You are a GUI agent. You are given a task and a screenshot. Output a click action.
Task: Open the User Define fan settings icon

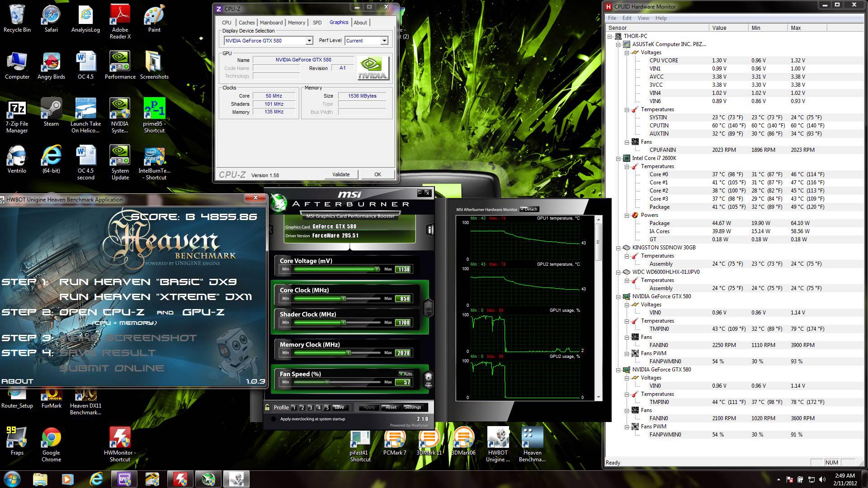[428, 380]
